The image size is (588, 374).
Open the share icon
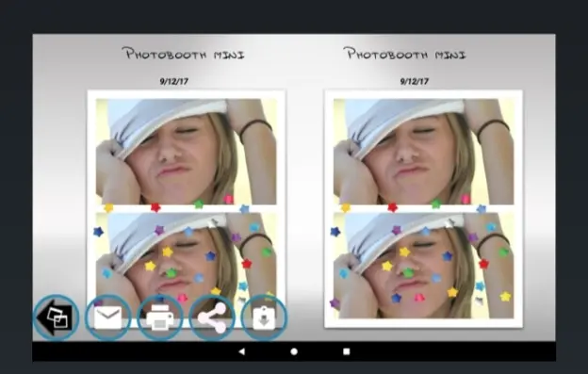tap(212, 317)
